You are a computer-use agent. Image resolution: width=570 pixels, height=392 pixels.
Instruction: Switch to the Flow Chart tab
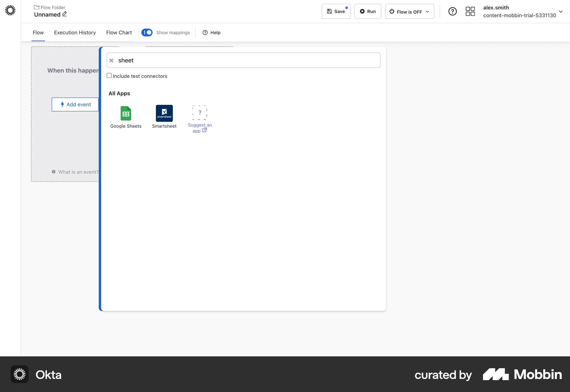[x=119, y=33]
